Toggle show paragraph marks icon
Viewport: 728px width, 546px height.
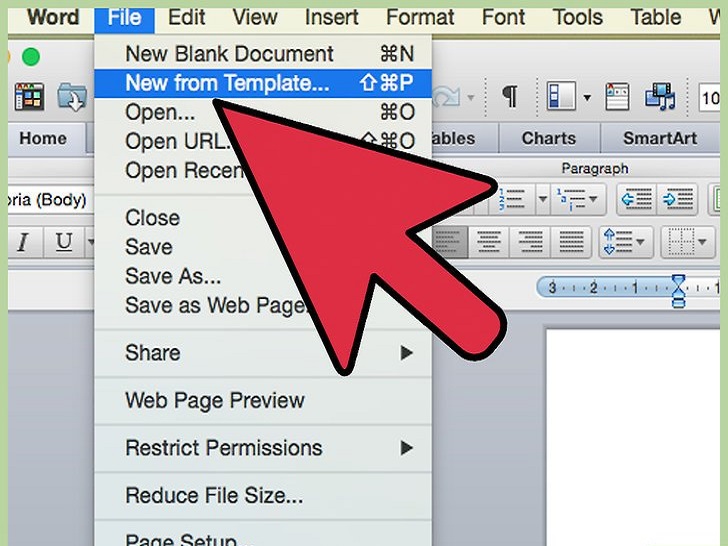point(510,96)
